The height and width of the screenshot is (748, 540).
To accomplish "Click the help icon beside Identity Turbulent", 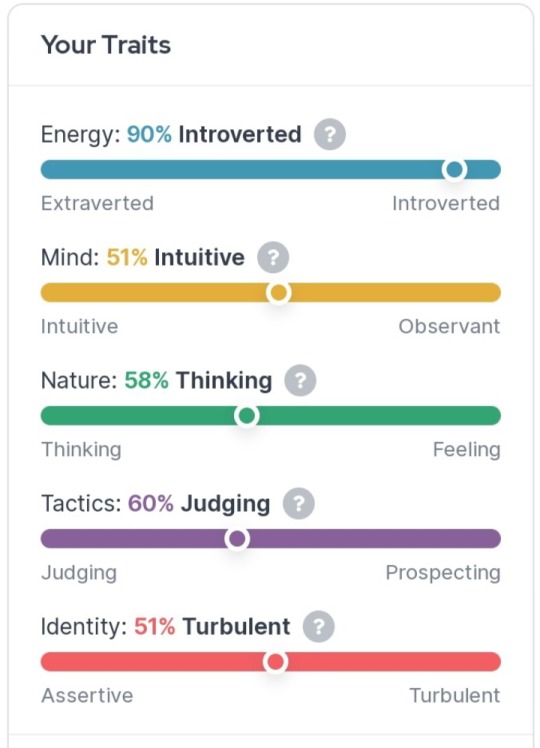I will [319, 627].
